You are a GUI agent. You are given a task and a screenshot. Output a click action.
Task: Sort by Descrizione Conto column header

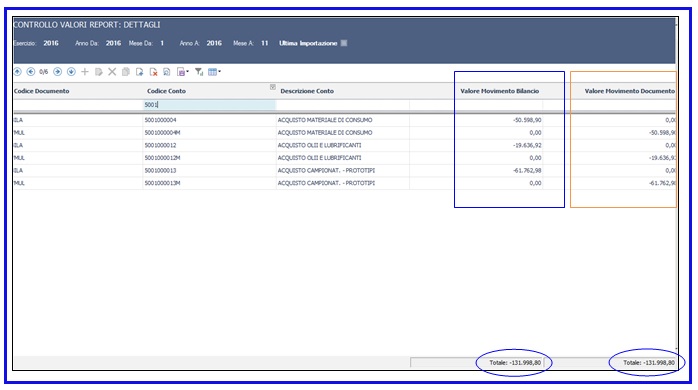tap(307, 91)
